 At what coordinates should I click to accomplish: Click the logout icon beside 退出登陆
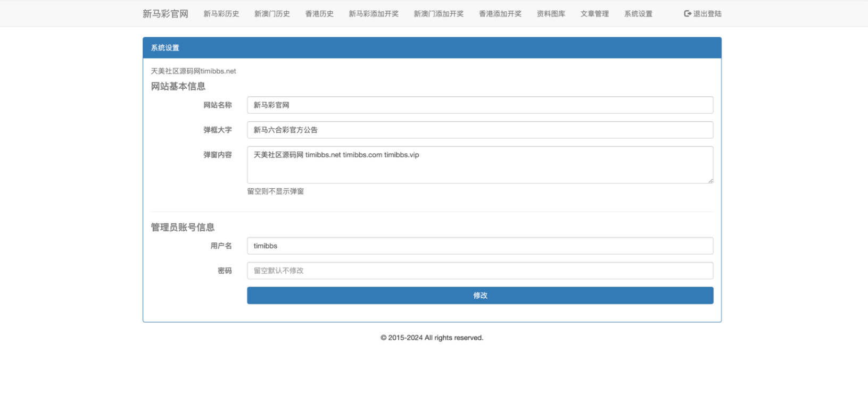tap(688, 14)
